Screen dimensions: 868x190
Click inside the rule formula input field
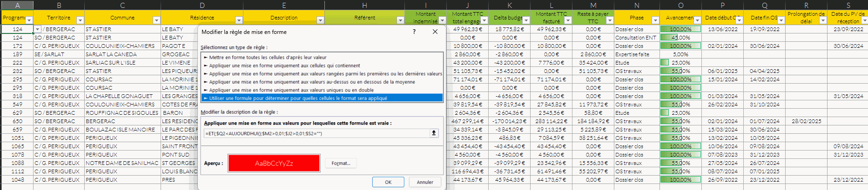pos(316,133)
